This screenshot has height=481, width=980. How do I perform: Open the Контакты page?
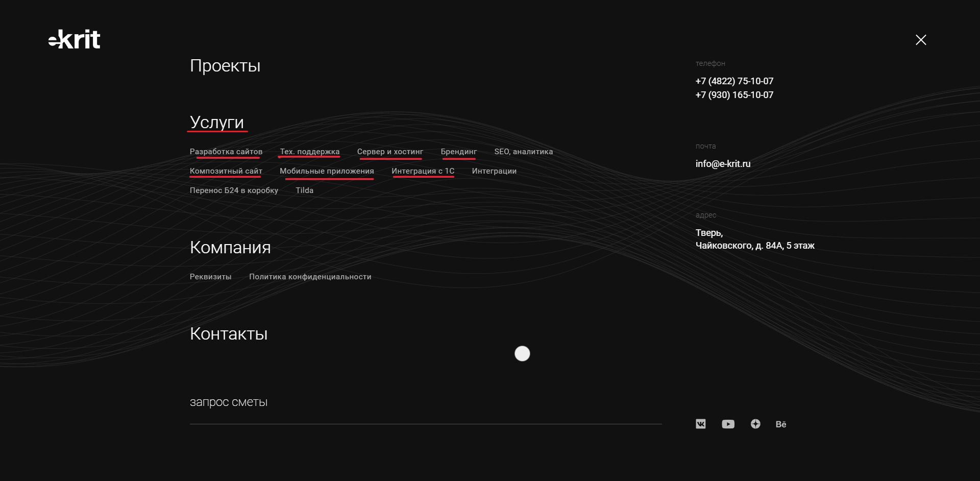tap(229, 333)
